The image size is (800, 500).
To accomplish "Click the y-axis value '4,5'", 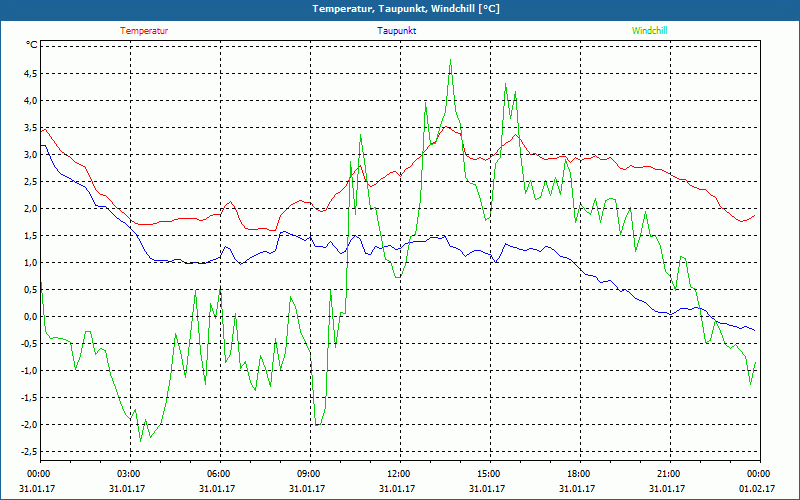I will point(31,73).
